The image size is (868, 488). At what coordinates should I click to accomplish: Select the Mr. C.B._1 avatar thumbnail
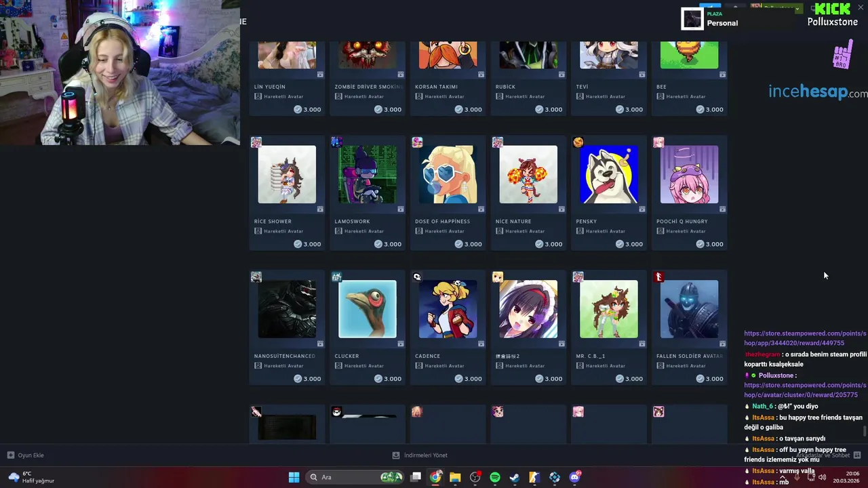click(609, 309)
